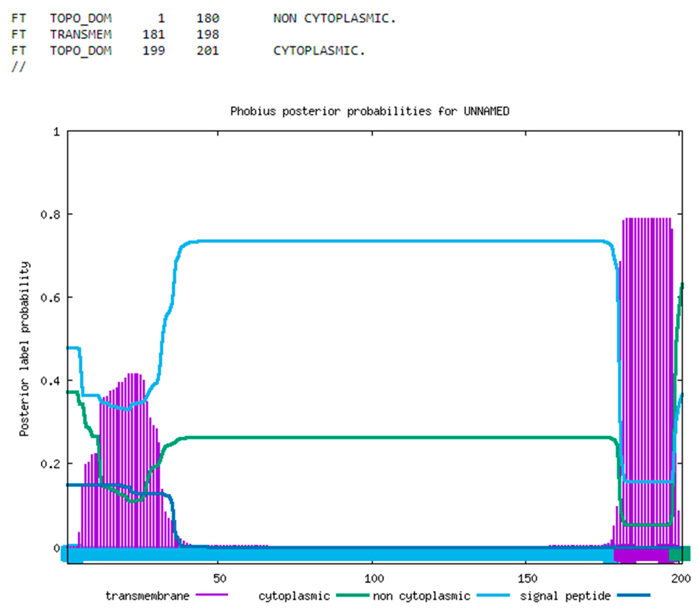Click the 'cytoplasmic' legend label
The image size is (700, 611).
(x=294, y=596)
